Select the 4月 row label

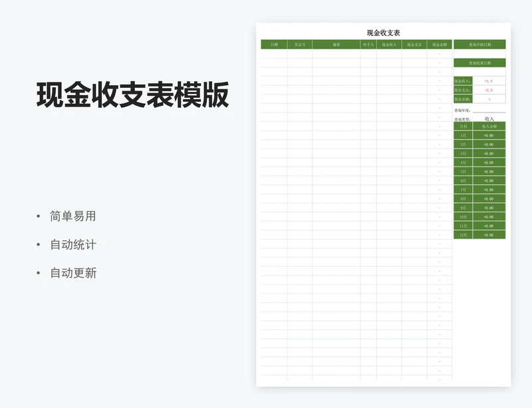pos(463,162)
